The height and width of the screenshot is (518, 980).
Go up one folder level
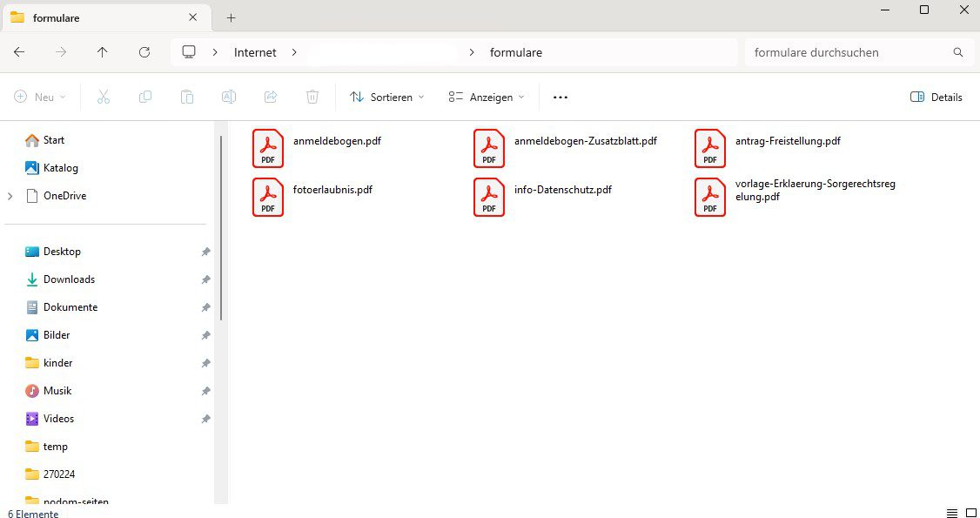pyautogui.click(x=103, y=52)
